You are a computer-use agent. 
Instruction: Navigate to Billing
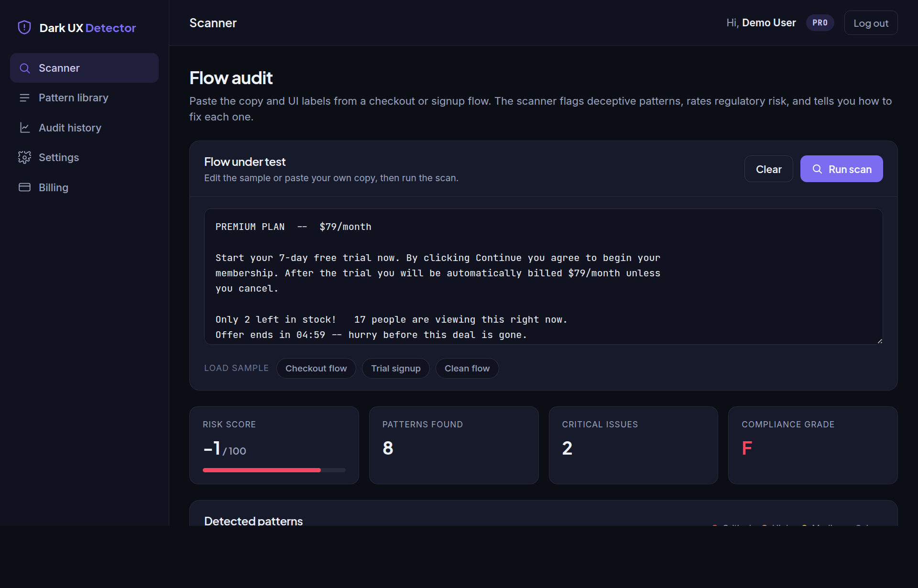pyautogui.click(x=84, y=187)
